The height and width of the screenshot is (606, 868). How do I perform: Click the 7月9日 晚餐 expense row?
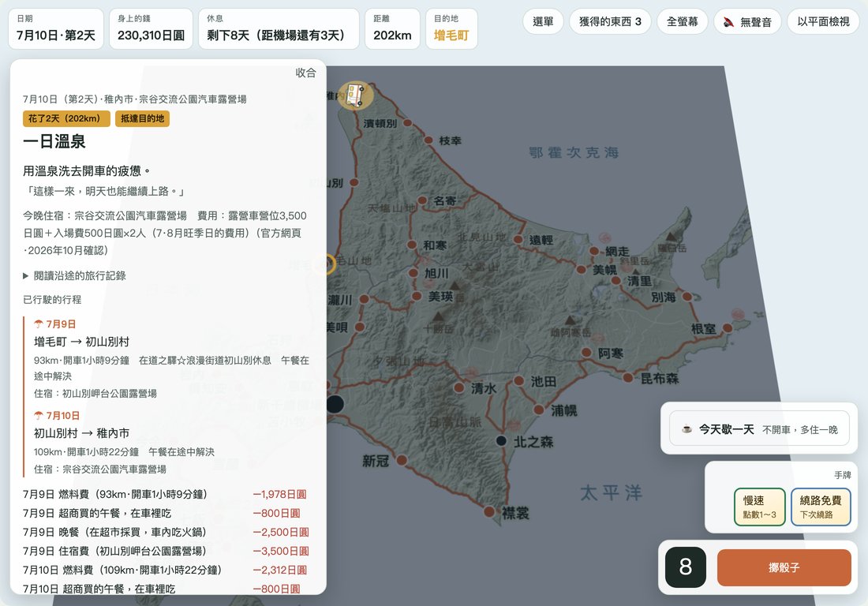[x=166, y=532]
